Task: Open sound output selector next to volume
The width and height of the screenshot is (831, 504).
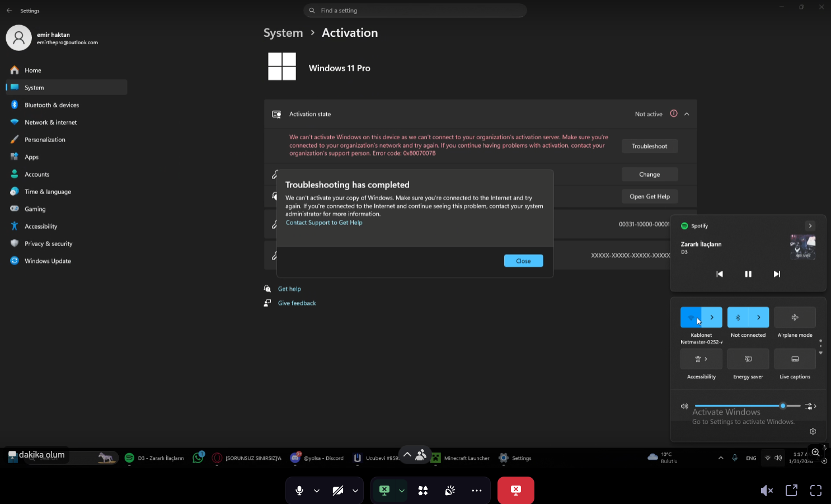Action: coord(811,406)
